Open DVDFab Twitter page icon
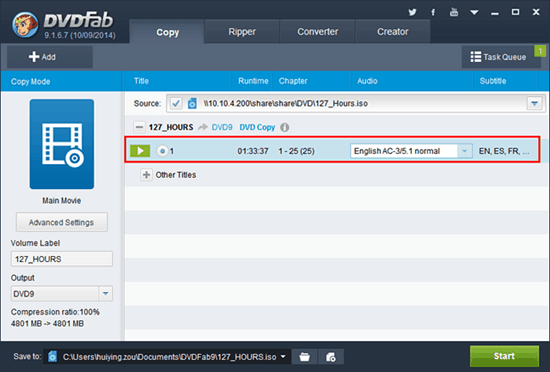 [x=412, y=12]
